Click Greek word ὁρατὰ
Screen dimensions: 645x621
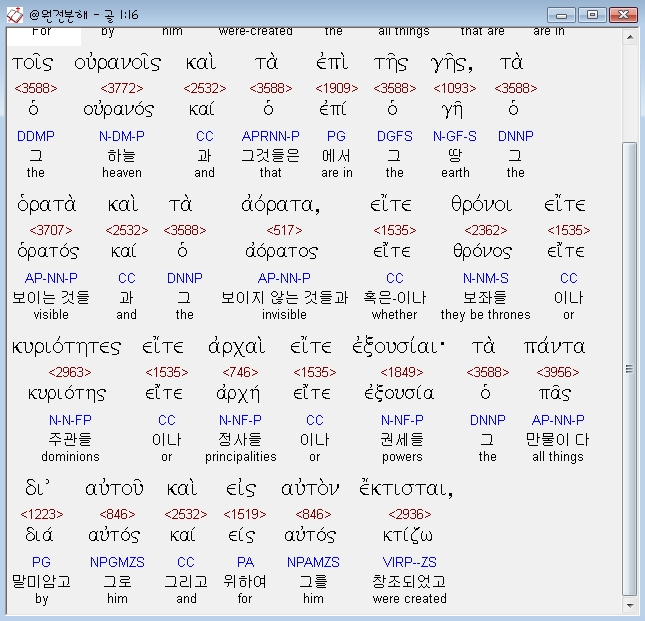46,204
